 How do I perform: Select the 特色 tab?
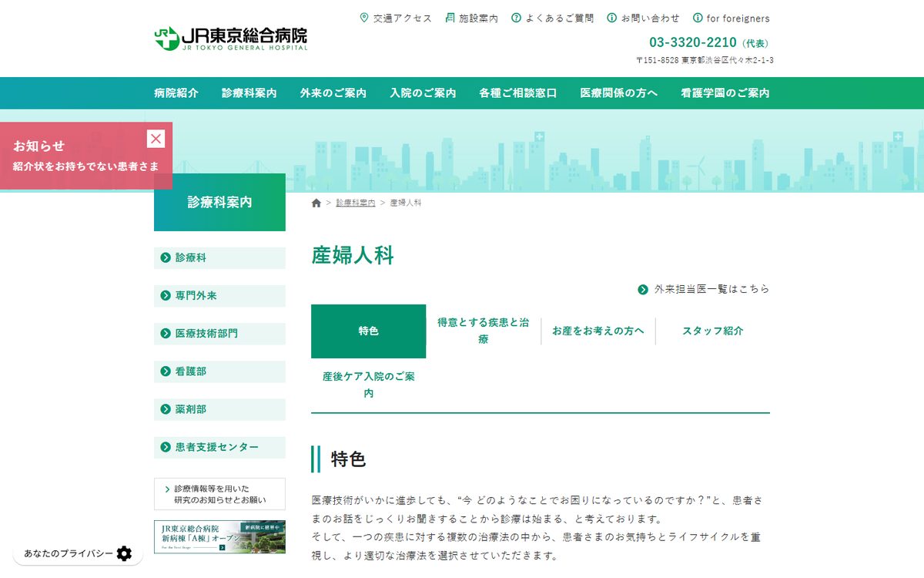368,331
